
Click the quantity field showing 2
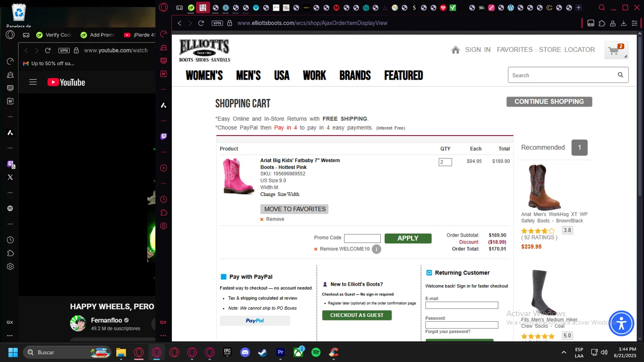pos(445,162)
